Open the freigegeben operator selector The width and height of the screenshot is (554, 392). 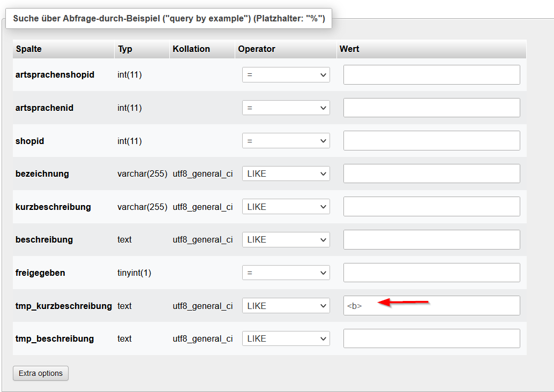click(x=286, y=272)
